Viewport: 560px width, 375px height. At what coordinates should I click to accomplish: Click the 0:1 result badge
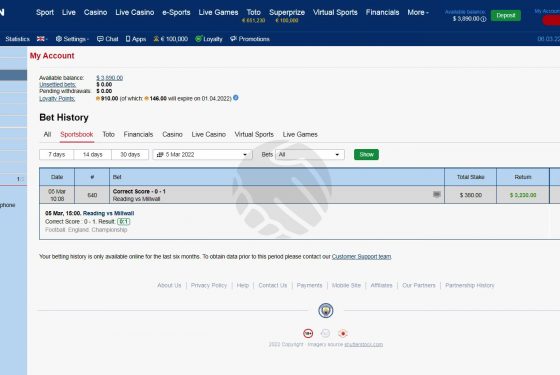[x=124, y=221]
